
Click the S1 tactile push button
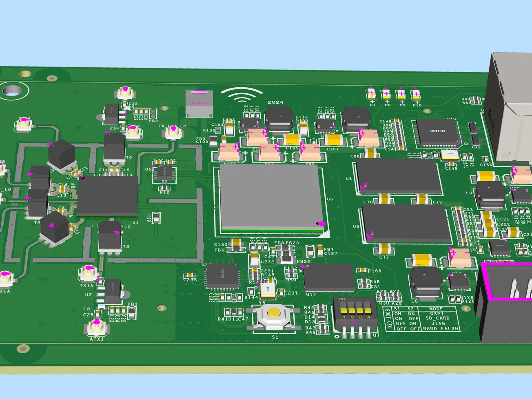click(x=274, y=317)
